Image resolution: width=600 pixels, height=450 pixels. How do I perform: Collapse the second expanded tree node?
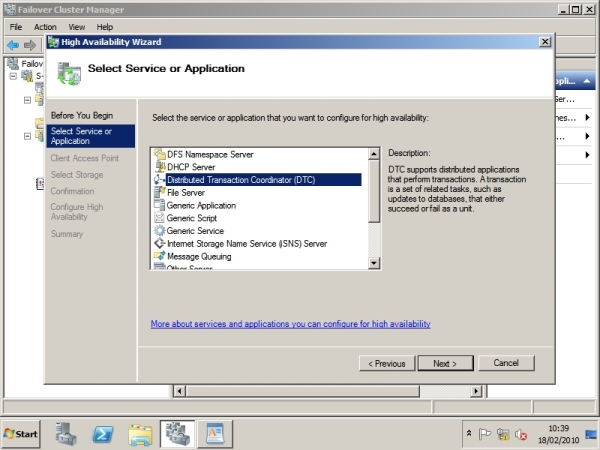click(27, 100)
